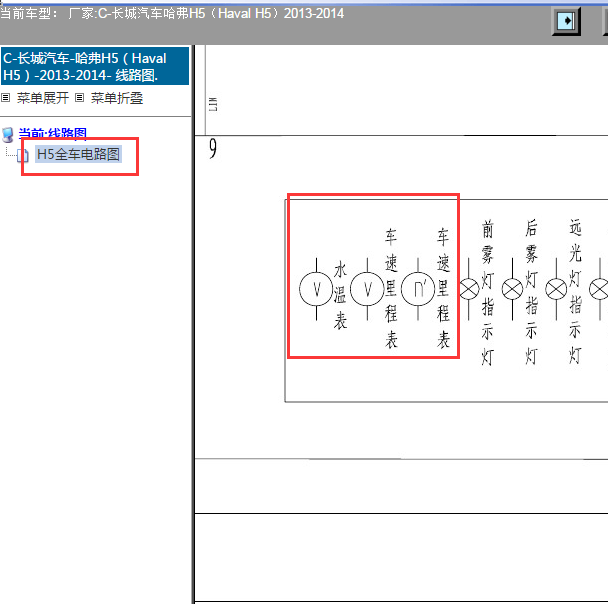Click the 后雾灯指示灯 label text
Screen dimensions: 608x604
click(x=532, y=292)
